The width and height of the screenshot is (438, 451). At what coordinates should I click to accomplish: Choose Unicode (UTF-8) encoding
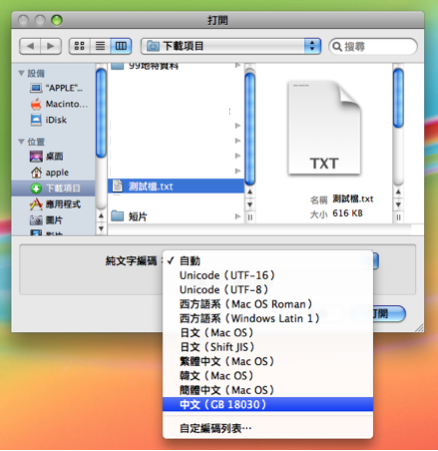point(268,290)
